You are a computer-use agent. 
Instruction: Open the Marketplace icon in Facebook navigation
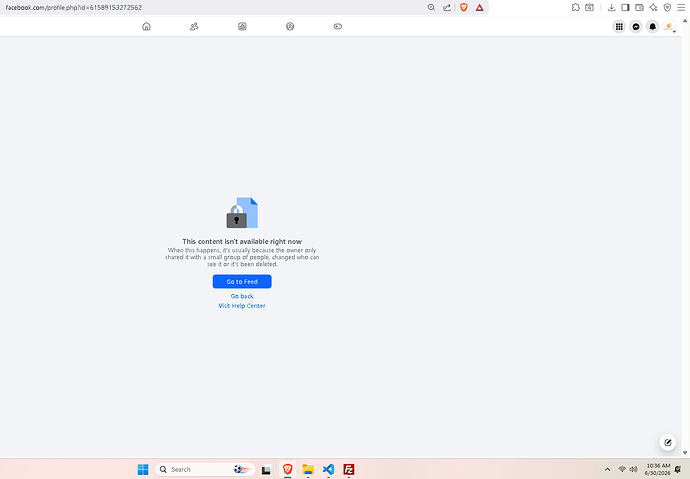(x=242, y=26)
